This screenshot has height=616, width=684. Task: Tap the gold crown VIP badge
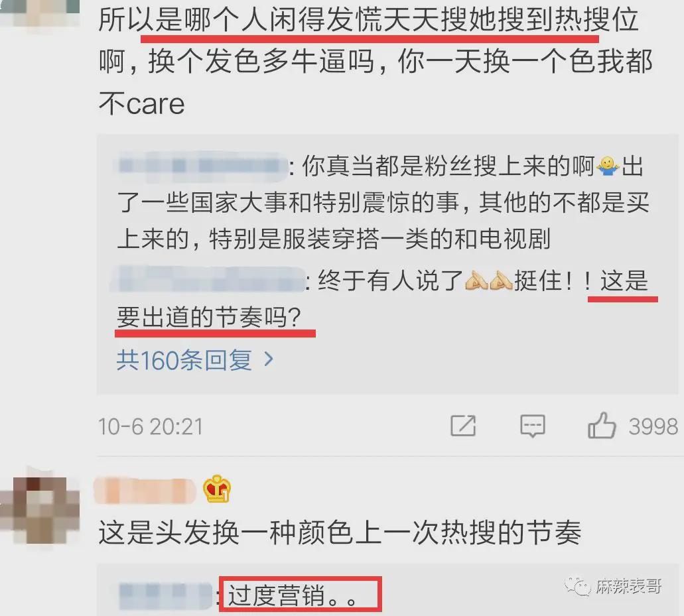tap(217, 489)
